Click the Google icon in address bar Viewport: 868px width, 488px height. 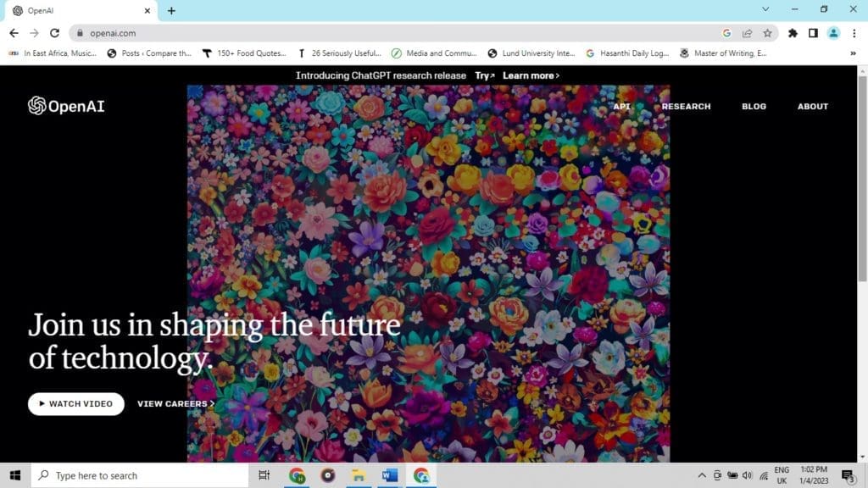pyautogui.click(x=726, y=33)
